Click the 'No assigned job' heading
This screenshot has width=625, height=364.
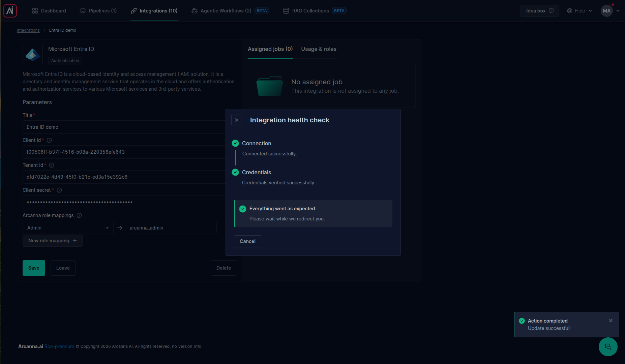(x=317, y=82)
